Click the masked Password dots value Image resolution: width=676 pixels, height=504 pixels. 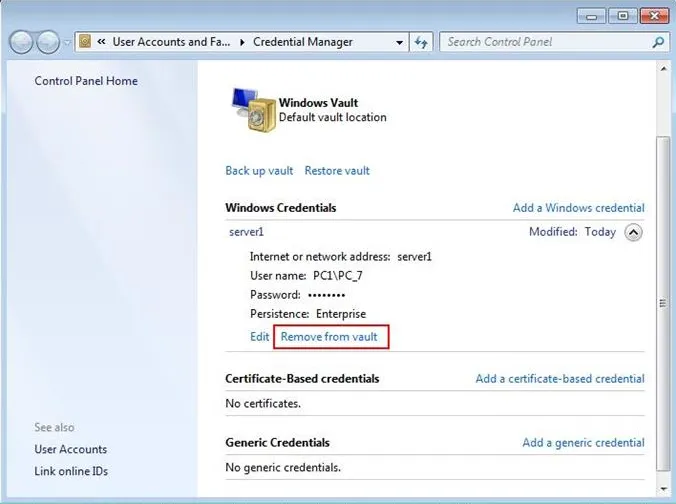[x=327, y=295]
